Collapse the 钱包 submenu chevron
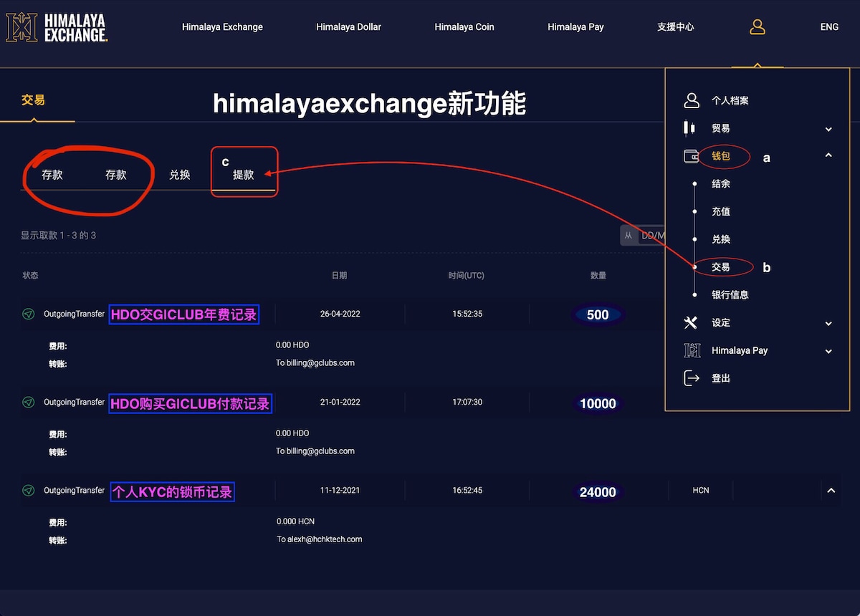This screenshot has height=616, width=860. 828,155
